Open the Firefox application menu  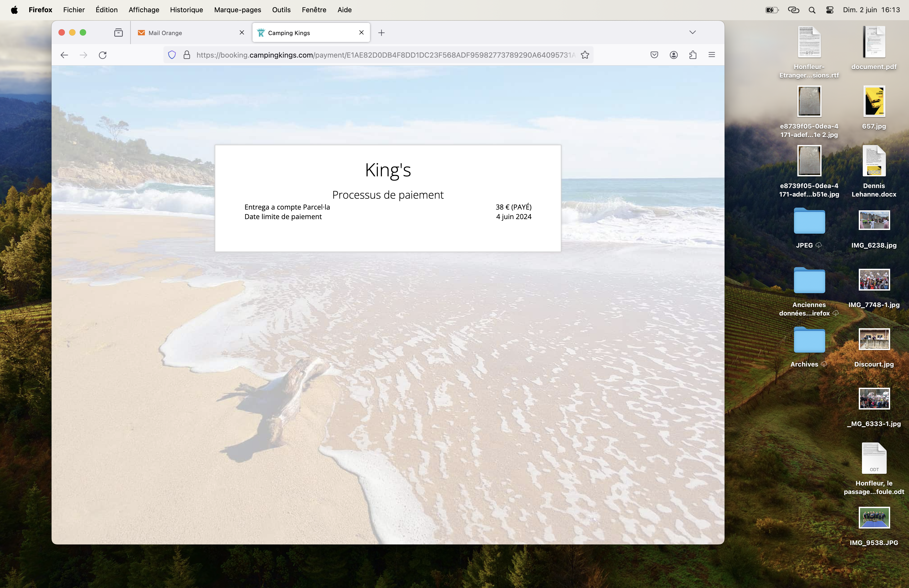click(x=40, y=10)
